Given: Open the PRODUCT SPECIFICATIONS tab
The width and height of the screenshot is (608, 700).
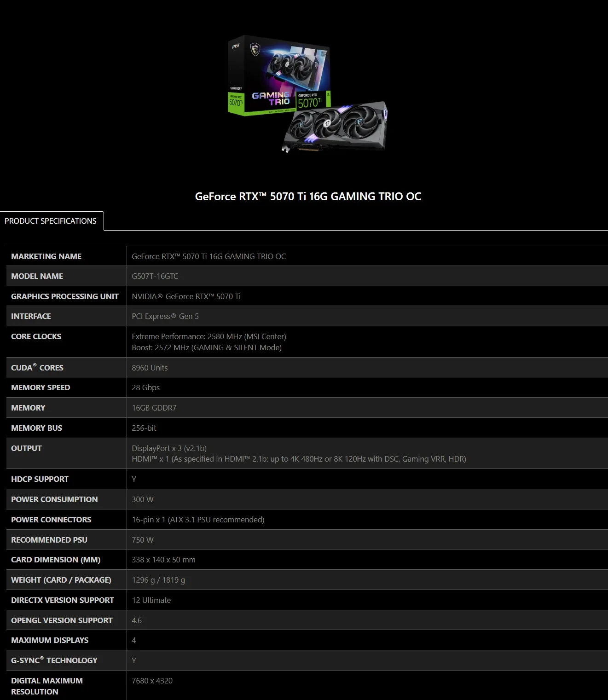Looking at the screenshot, I should click(x=51, y=221).
